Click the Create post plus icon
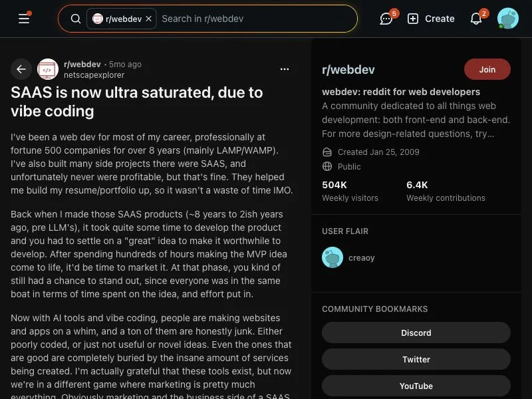532x399 pixels. (x=412, y=19)
